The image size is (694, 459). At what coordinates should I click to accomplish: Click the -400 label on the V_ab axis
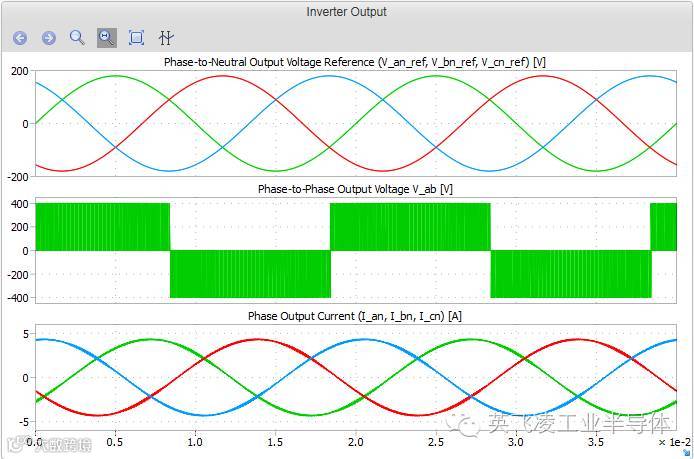pos(18,298)
